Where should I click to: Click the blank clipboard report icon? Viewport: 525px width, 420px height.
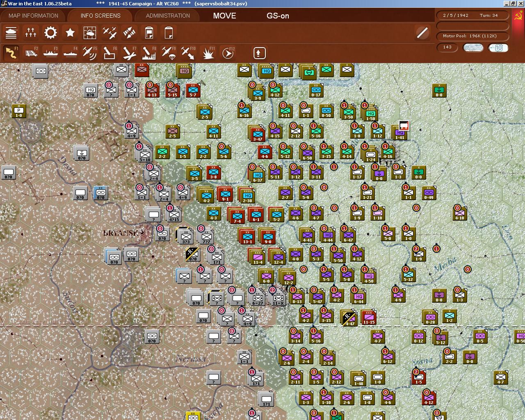click(x=169, y=32)
